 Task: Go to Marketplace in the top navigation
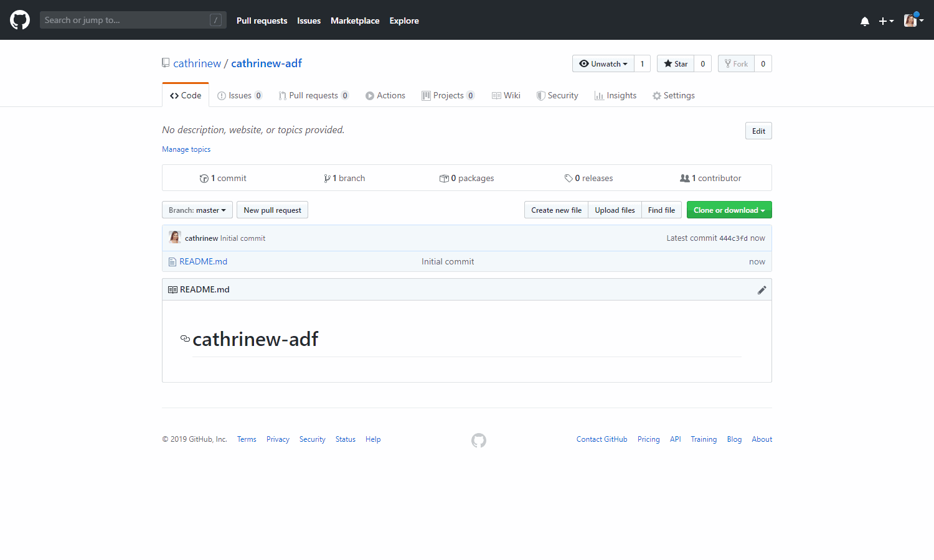pos(354,21)
